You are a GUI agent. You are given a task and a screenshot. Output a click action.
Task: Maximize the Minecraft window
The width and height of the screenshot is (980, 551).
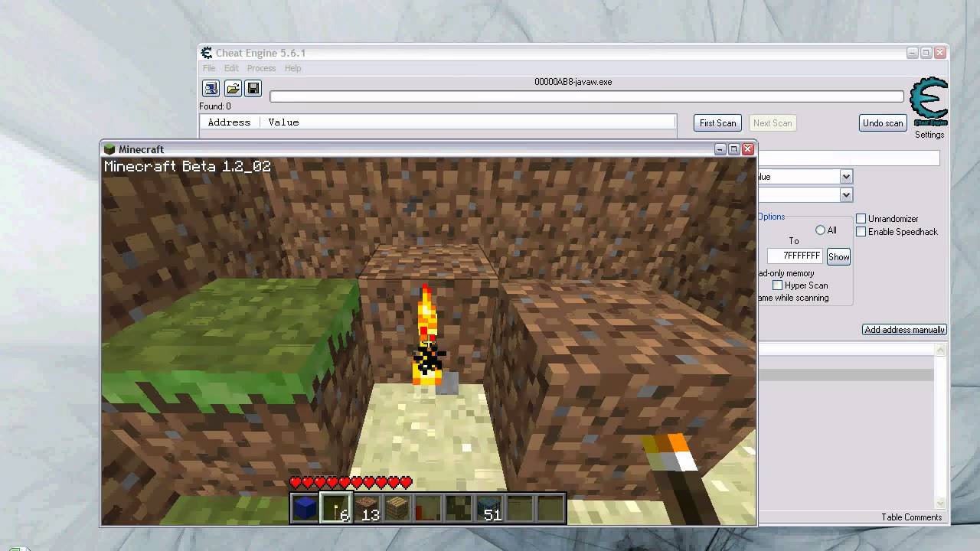tap(733, 149)
